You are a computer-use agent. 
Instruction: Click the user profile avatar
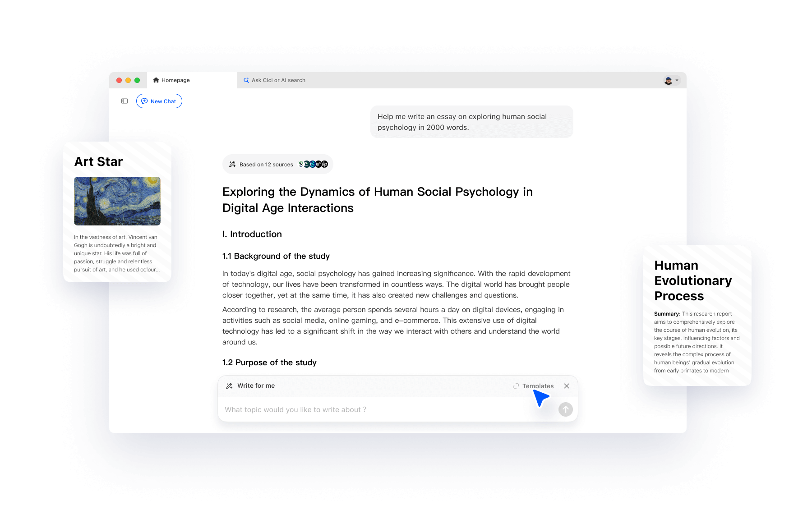click(x=669, y=80)
